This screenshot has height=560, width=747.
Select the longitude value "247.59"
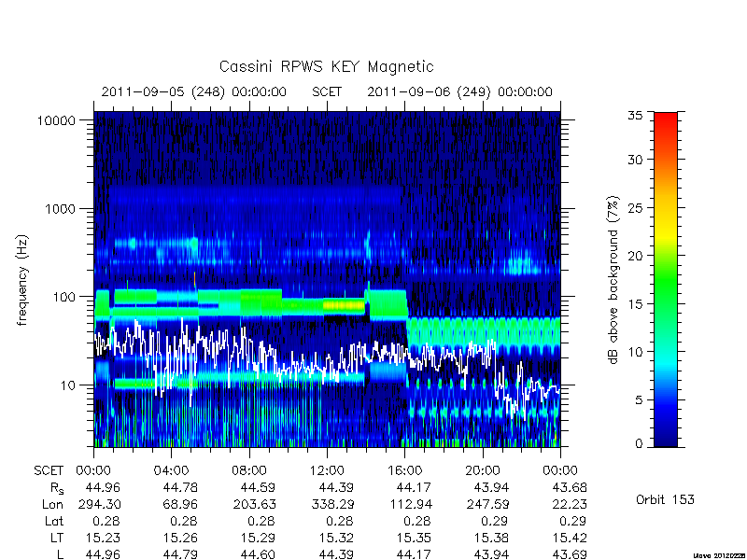487,504
